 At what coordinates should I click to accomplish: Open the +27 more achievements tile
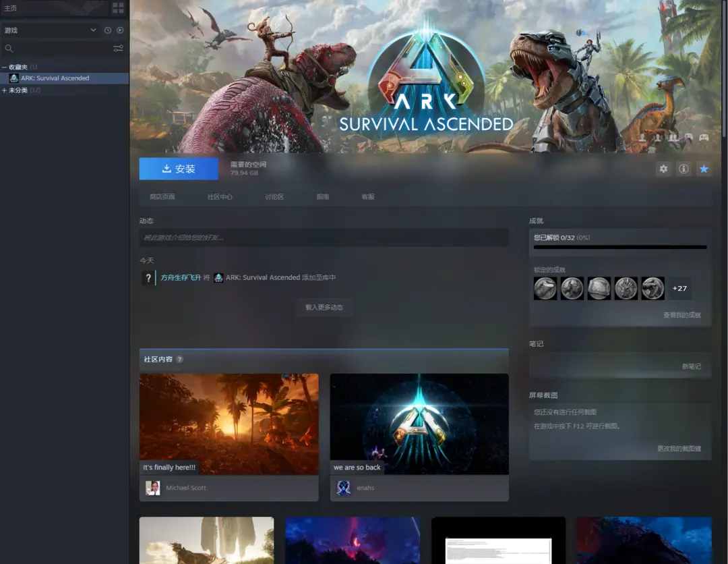click(x=679, y=289)
